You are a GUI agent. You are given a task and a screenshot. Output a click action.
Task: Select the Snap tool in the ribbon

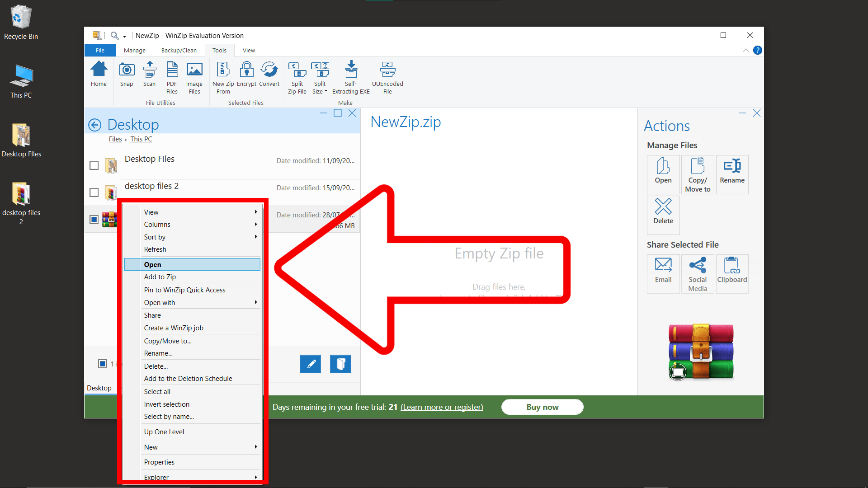click(127, 76)
